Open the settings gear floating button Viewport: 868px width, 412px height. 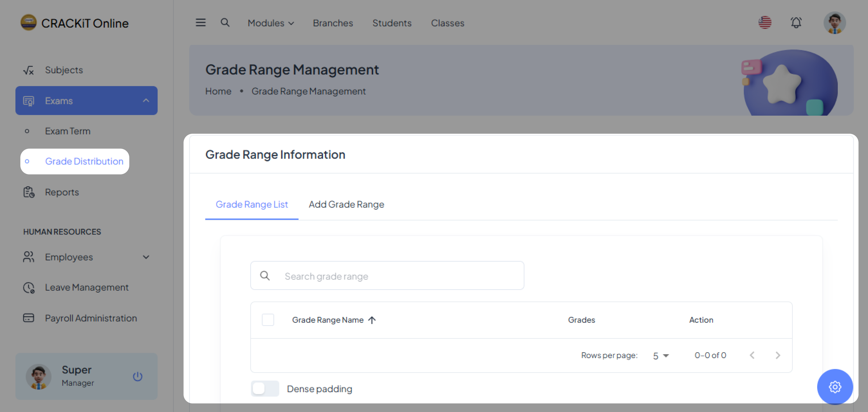(835, 387)
